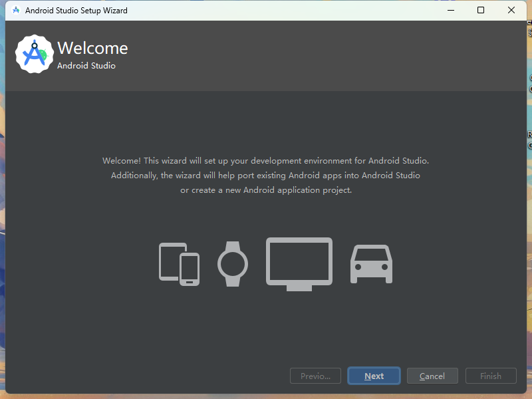The width and height of the screenshot is (532, 399).
Task: Click the Cancel button
Action: 432,376
